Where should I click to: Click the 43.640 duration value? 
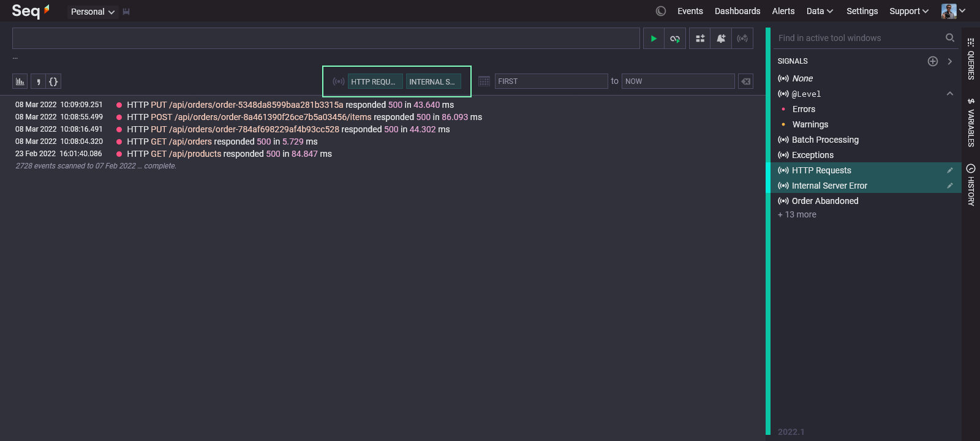pyautogui.click(x=427, y=105)
